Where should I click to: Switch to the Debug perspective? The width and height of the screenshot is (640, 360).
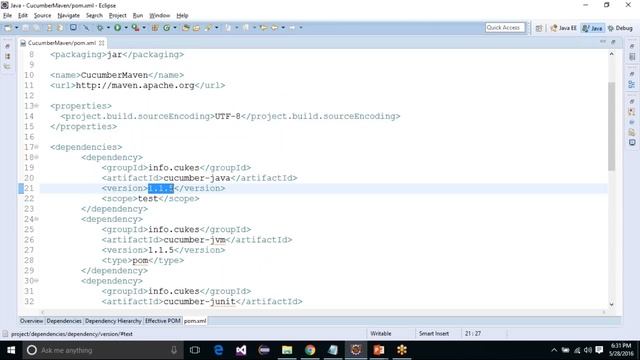620,28
